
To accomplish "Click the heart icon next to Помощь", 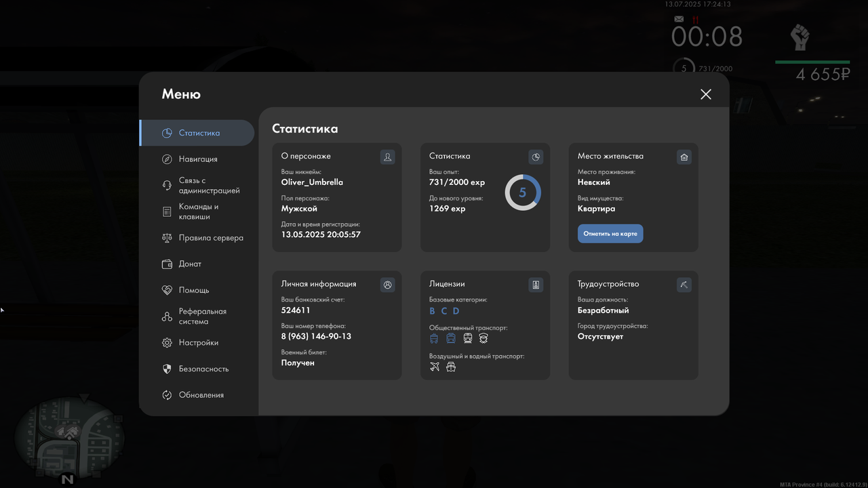I will pos(167,290).
